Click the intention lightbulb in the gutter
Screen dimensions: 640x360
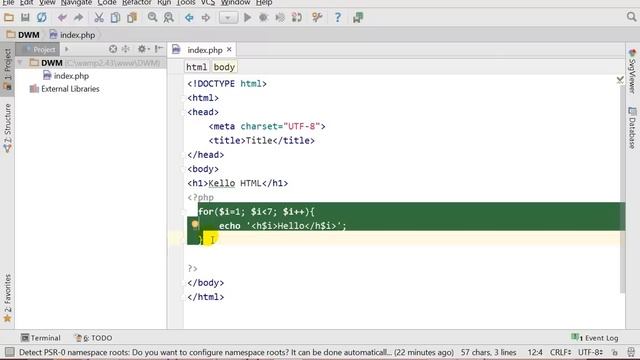click(195, 224)
